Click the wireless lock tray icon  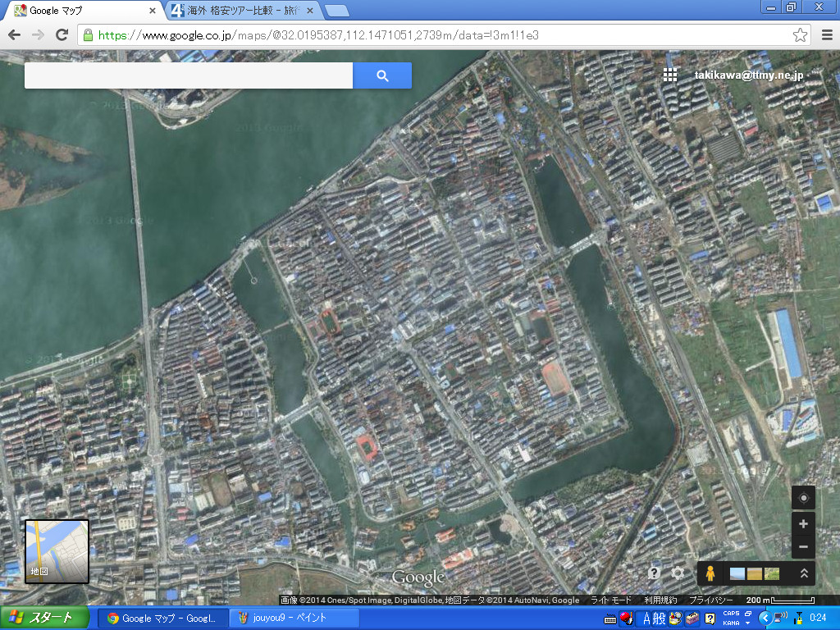(x=798, y=619)
